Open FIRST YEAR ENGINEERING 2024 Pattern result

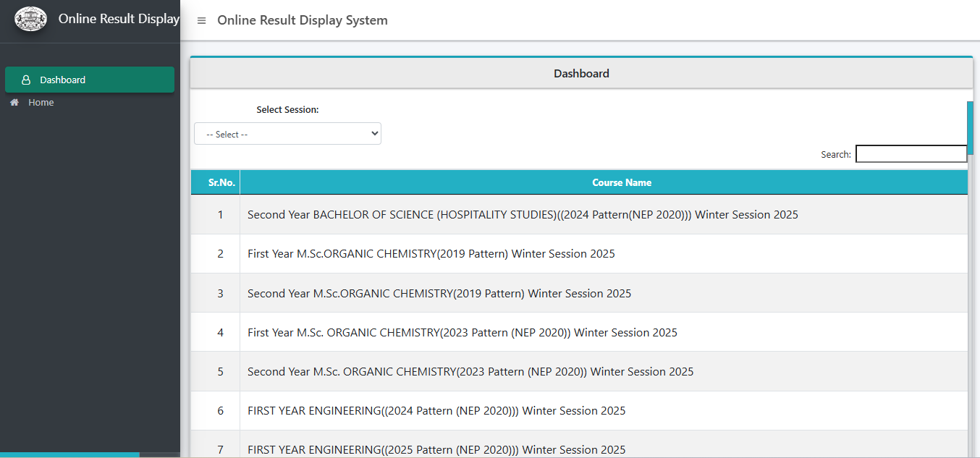tap(436, 410)
